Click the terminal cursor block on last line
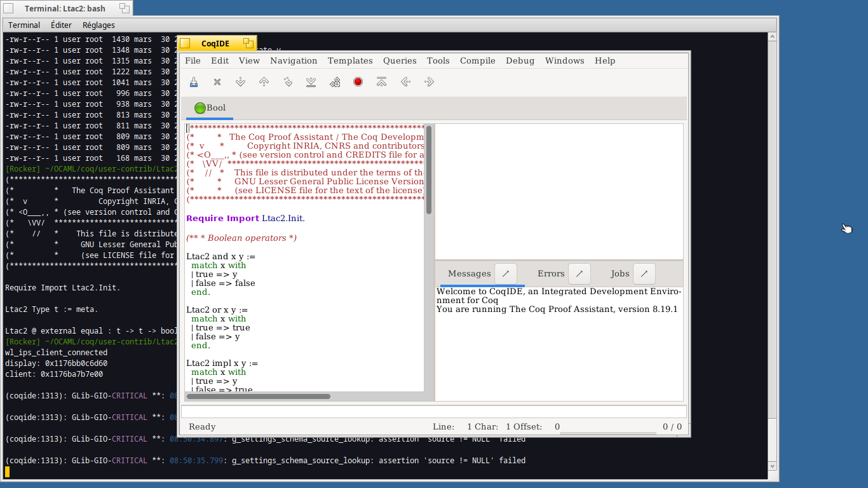 8,471
